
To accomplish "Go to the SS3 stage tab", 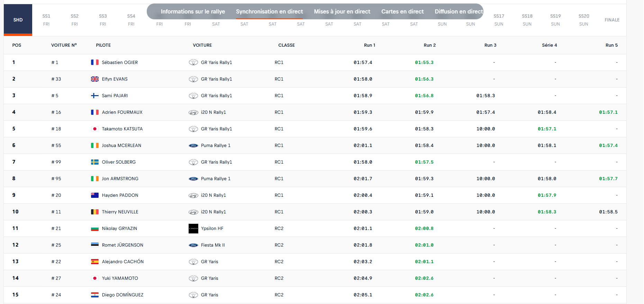I will point(103,20).
